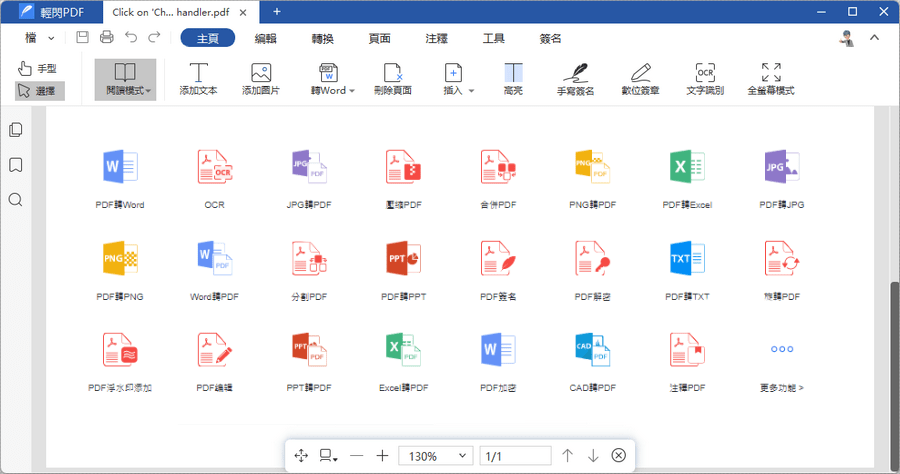The height and width of the screenshot is (474, 900).
Task: Select the CAD轉PDF converter
Action: click(592, 362)
